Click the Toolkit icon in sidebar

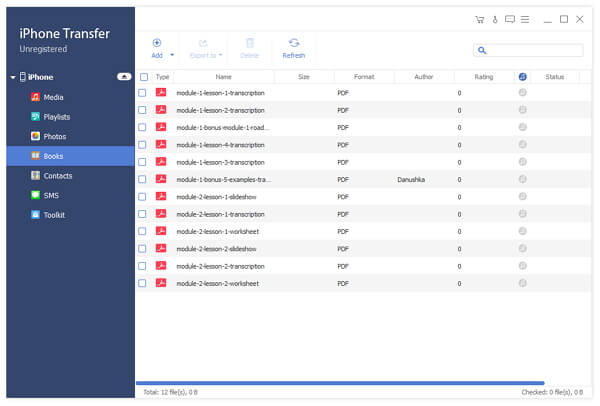[x=35, y=214]
